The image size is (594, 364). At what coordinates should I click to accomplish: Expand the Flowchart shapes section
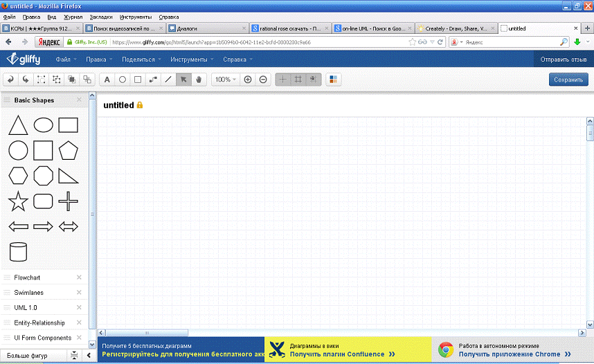pyautogui.click(x=28, y=277)
